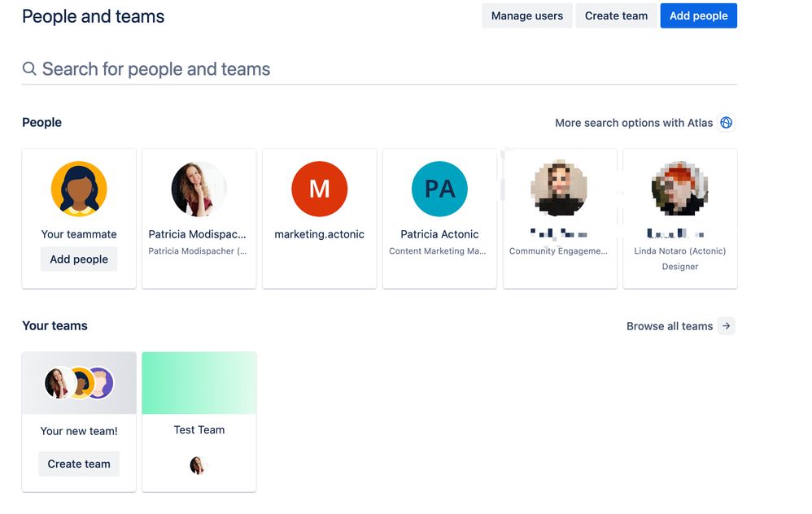Click Browse all teams
Viewport: 812px width, 514px height.
click(669, 325)
